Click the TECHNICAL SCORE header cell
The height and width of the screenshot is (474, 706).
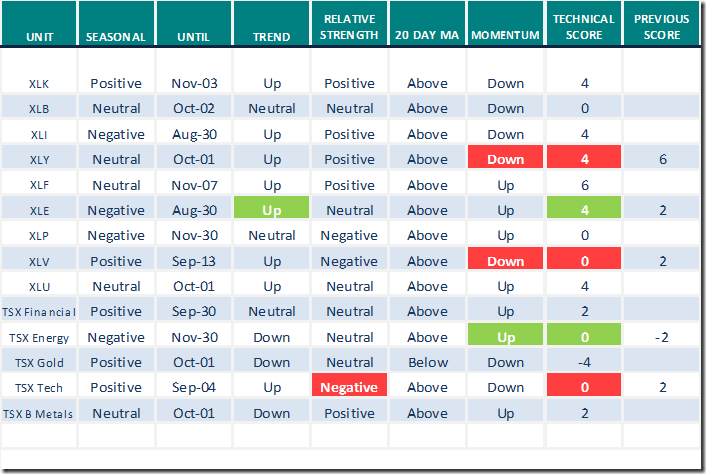coord(584,28)
